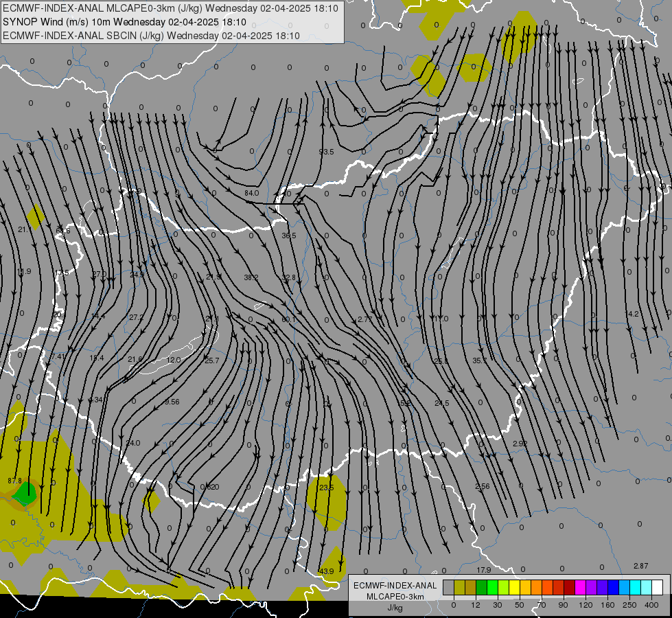
Task: Click the legend tick label 50
Action: tap(519, 605)
